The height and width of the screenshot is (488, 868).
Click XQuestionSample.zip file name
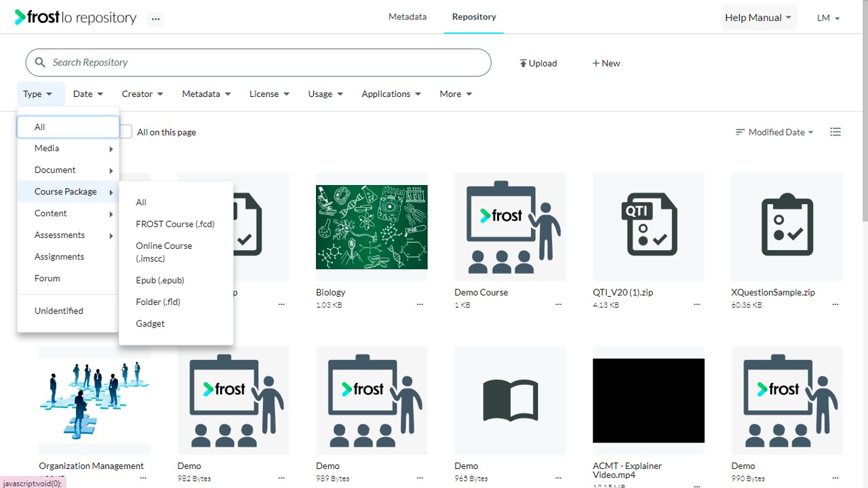click(x=773, y=293)
